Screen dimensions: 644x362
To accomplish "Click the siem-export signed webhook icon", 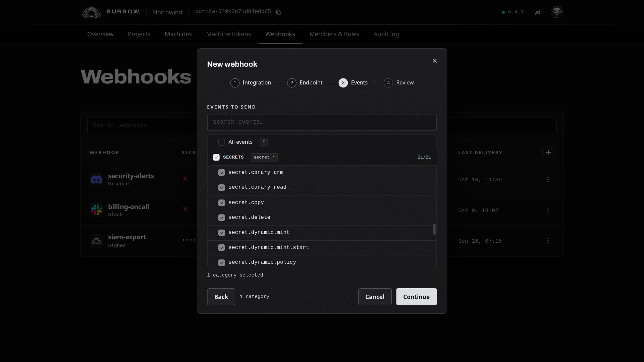I will click(x=97, y=241).
